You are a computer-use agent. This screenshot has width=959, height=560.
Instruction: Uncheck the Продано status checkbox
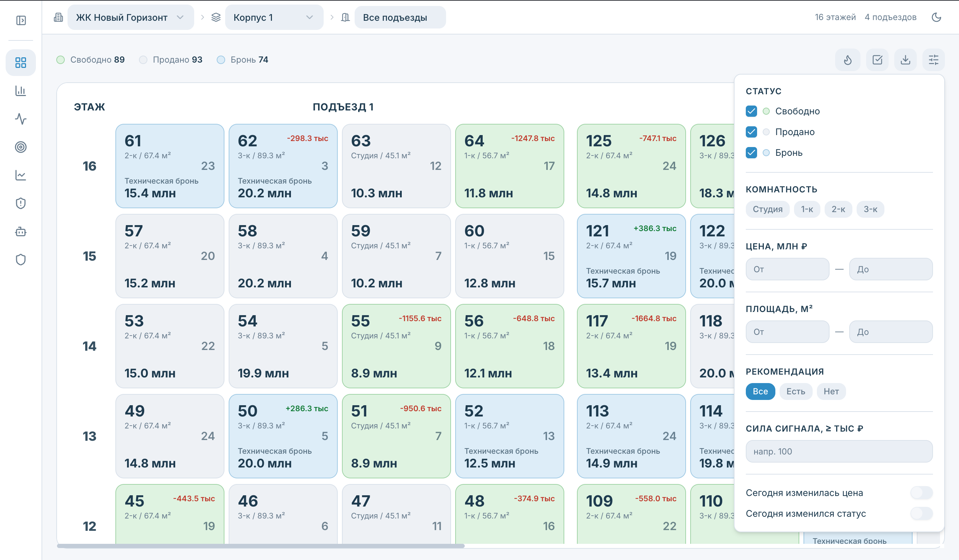751,132
